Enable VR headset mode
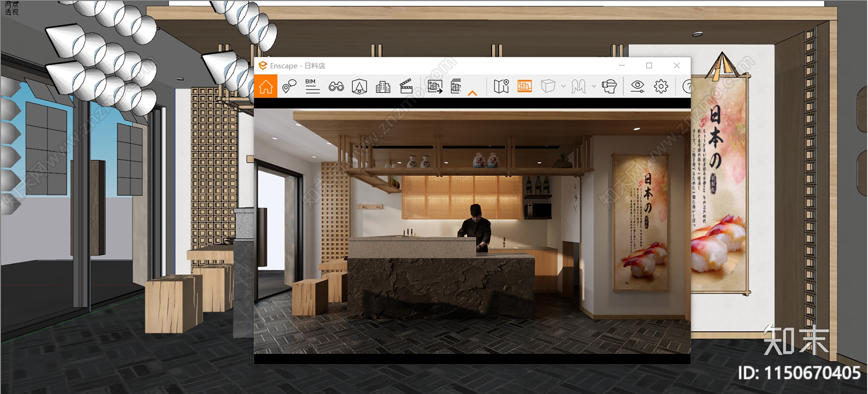 point(609,86)
